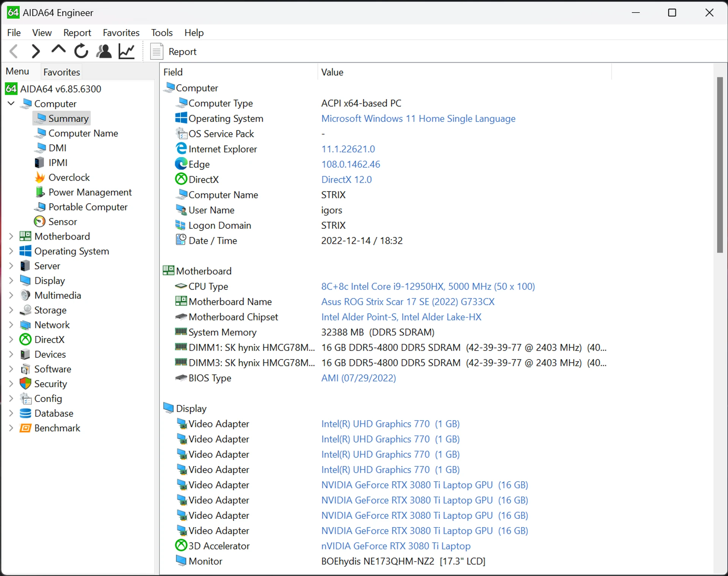The height and width of the screenshot is (576, 728).
Task: Select the IPMI tree item
Action: (58, 163)
